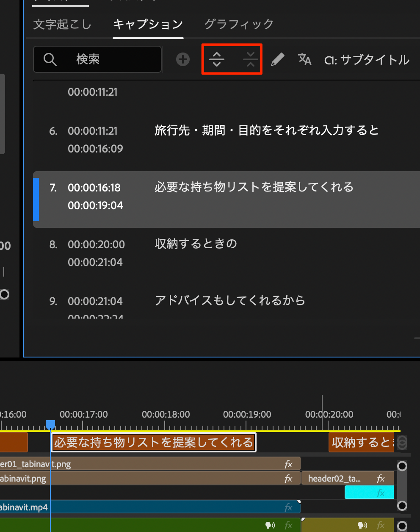The image size is (420, 532).
Task: Click the pencil edit icon
Action: coord(277,59)
